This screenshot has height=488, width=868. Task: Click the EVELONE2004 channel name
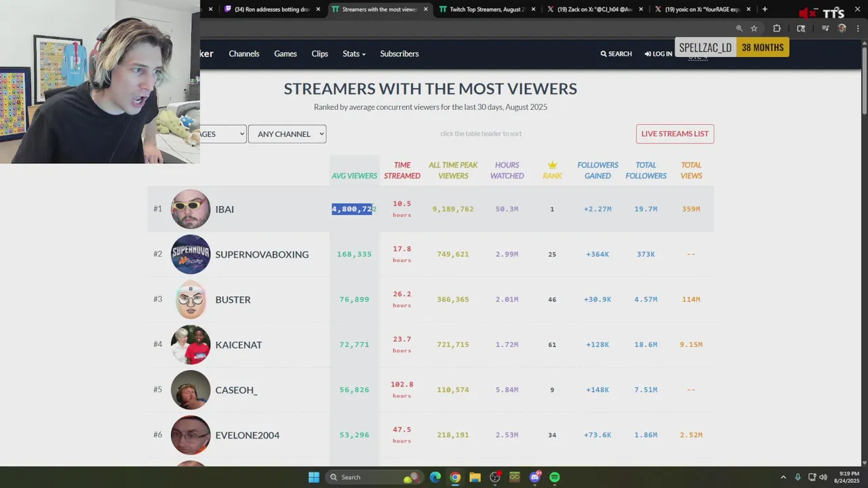click(x=248, y=435)
